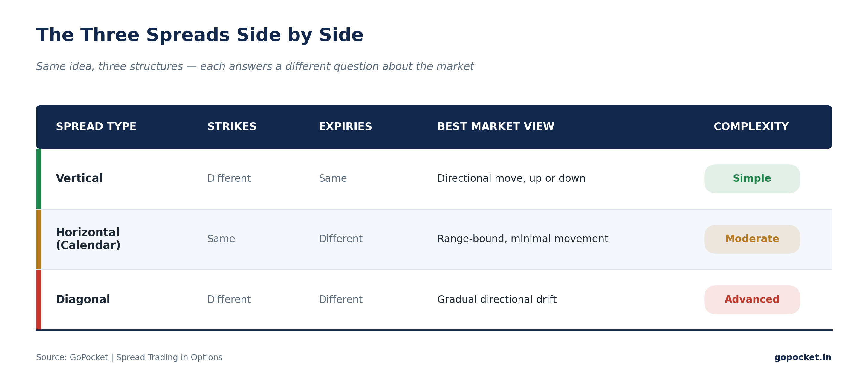Click the red Diagonal row color bar
868x388 pixels.
pos(39,300)
